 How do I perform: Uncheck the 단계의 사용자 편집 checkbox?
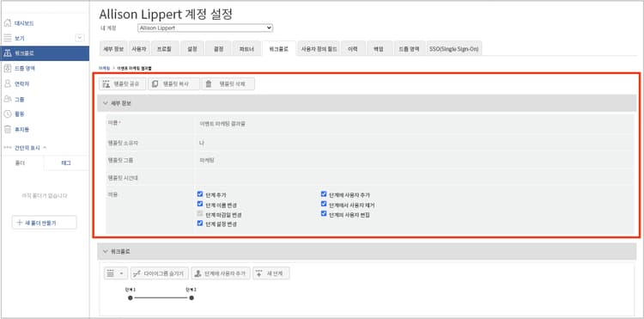click(324, 213)
